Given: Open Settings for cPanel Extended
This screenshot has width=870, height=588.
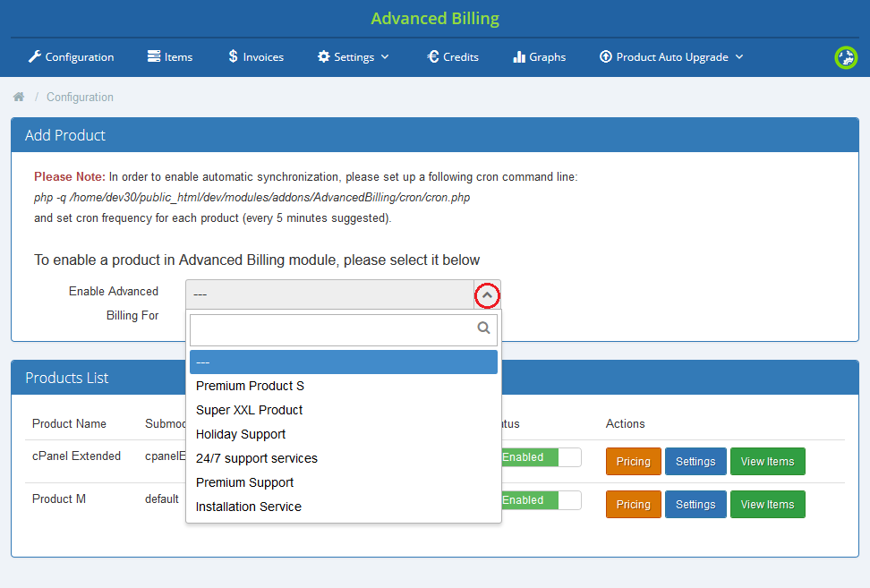Looking at the screenshot, I should coord(695,462).
